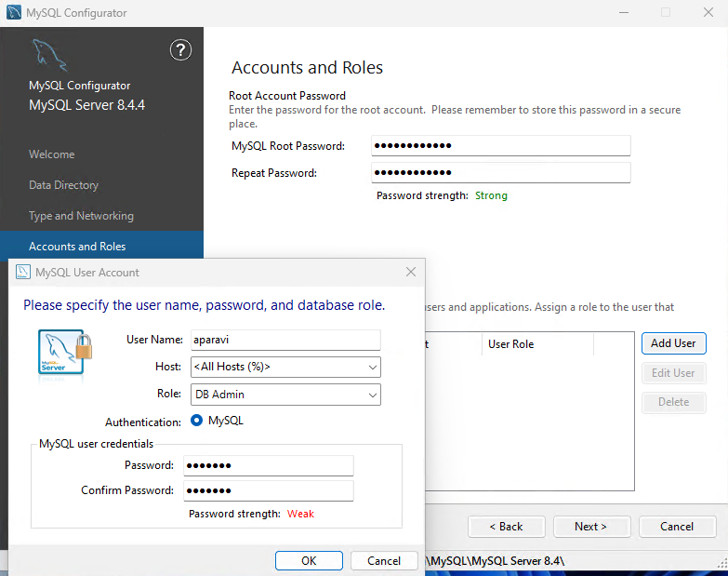Click the MySQL User Account dialog title icon
This screenshot has width=728, height=576.
(x=23, y=273)
